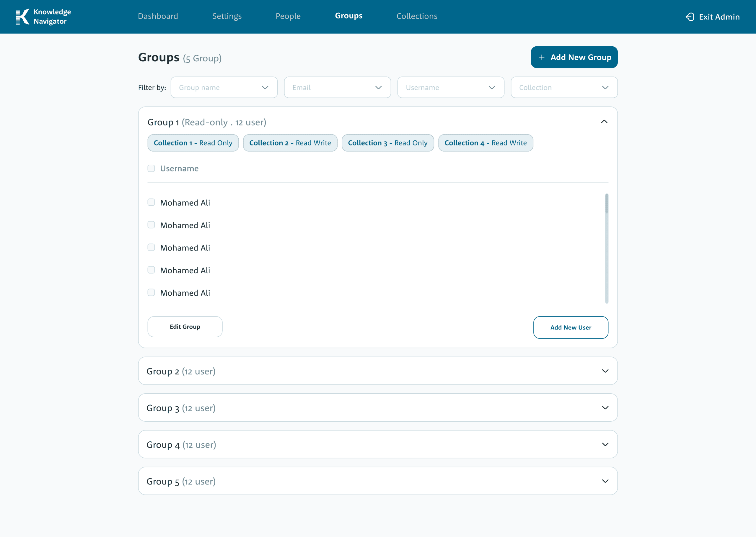756x537 pixels.
Task: Tick the first Mohamed Ali checkbox
Action: pos(151,202)
